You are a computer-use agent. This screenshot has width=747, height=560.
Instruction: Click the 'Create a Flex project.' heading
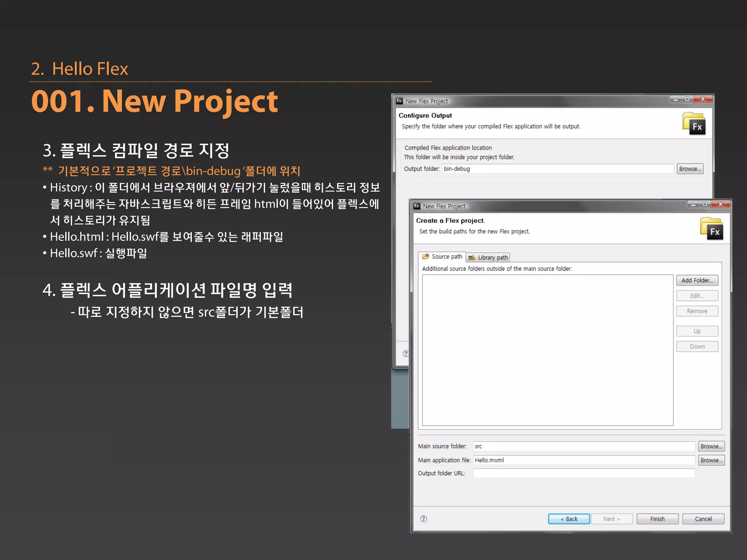pyautogui.click(x=450, y=221)
